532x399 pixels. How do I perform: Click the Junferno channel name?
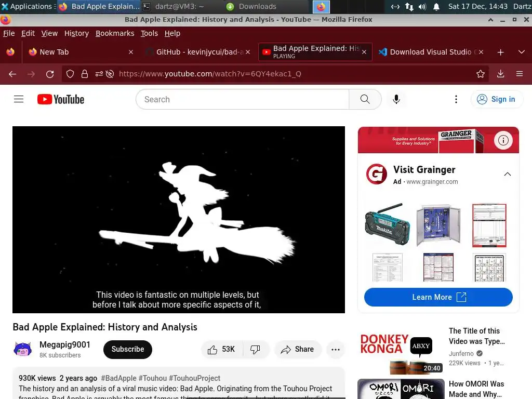[461, 353]
